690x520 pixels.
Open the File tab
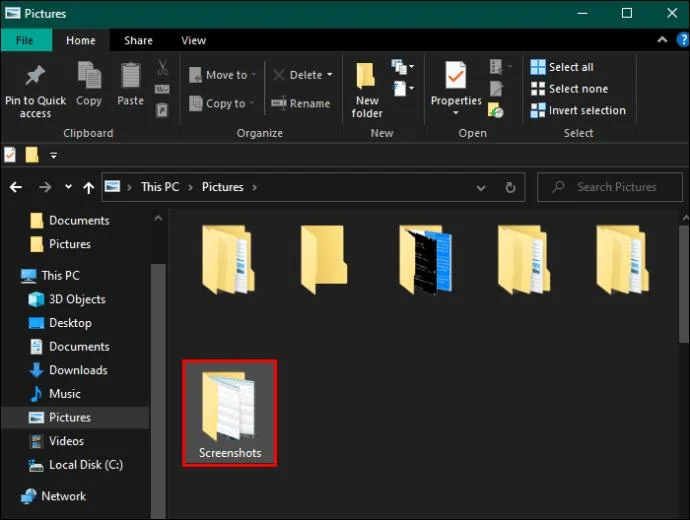(25, 40)
